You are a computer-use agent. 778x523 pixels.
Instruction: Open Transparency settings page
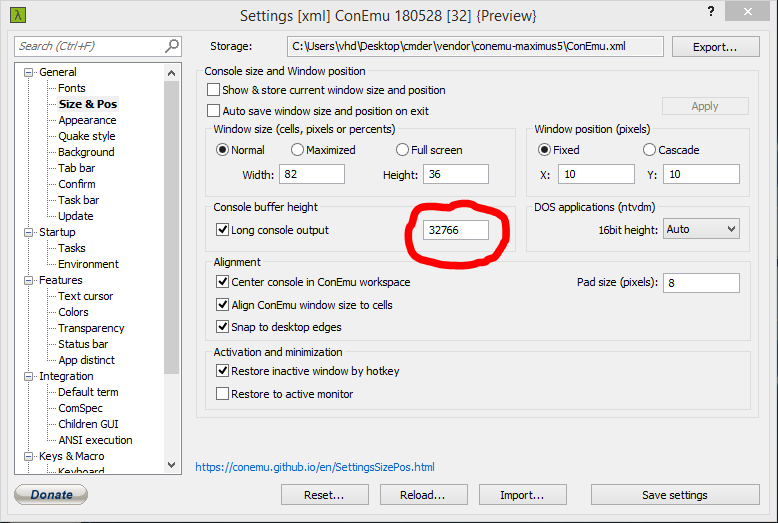[x=91, y=328]
